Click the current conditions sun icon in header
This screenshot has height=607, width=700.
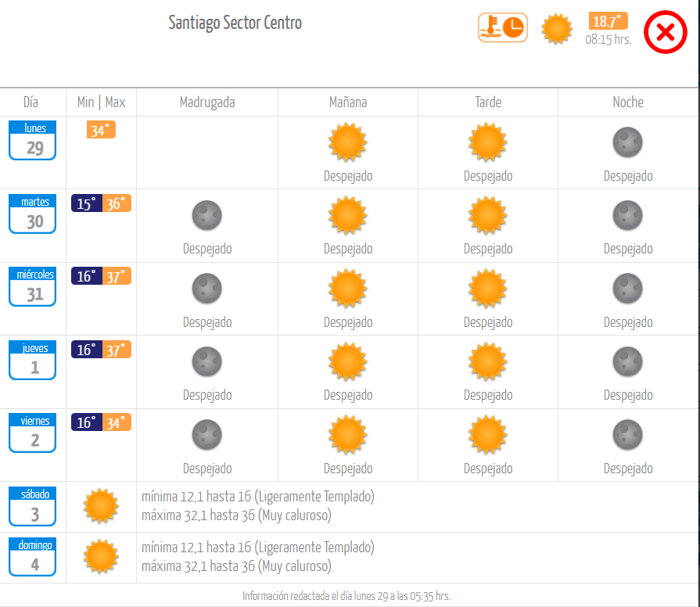[557, 29]
